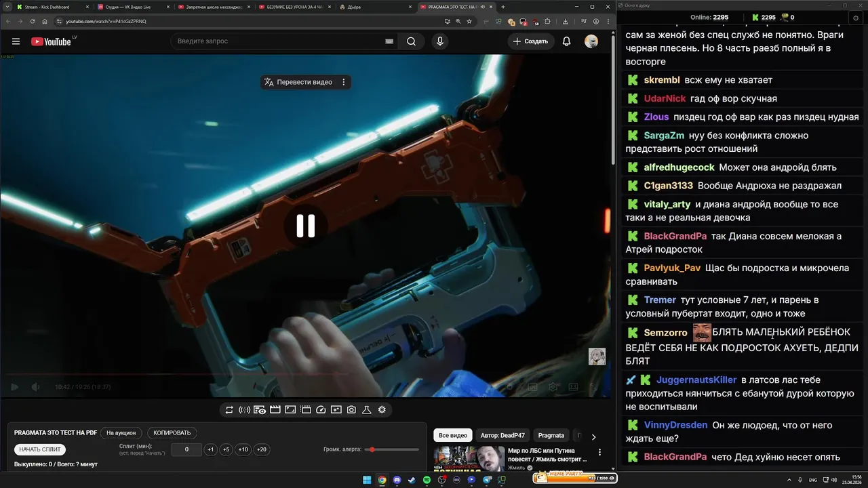Click username Semzorro in chat
The width and height of the screenshot is (868, 488).
(666, 333)
